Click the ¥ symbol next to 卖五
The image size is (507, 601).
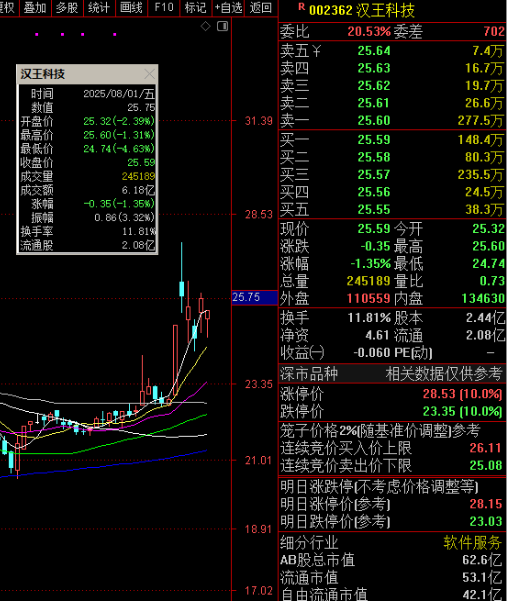click(316, 51)
